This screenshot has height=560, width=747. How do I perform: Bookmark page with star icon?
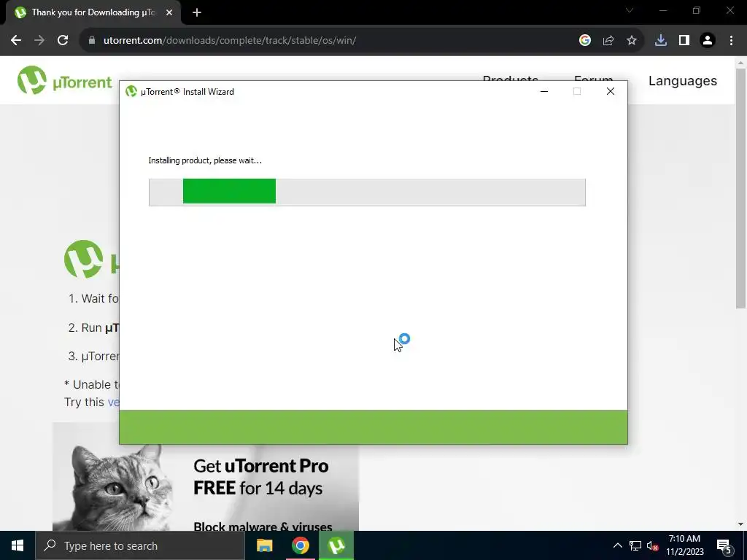(632, 41)
